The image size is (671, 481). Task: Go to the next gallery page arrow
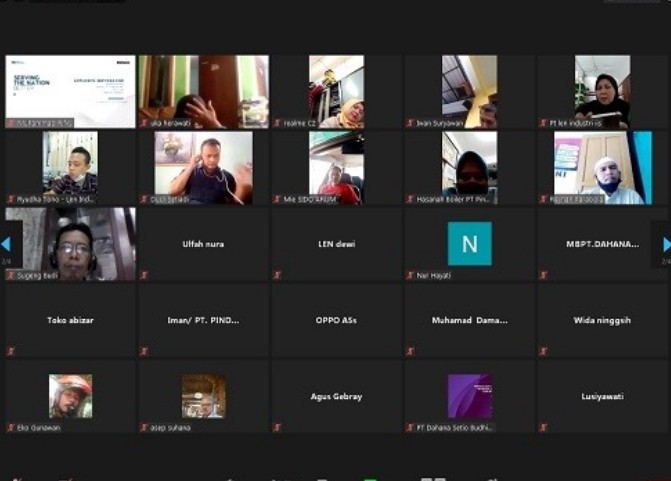667,244
